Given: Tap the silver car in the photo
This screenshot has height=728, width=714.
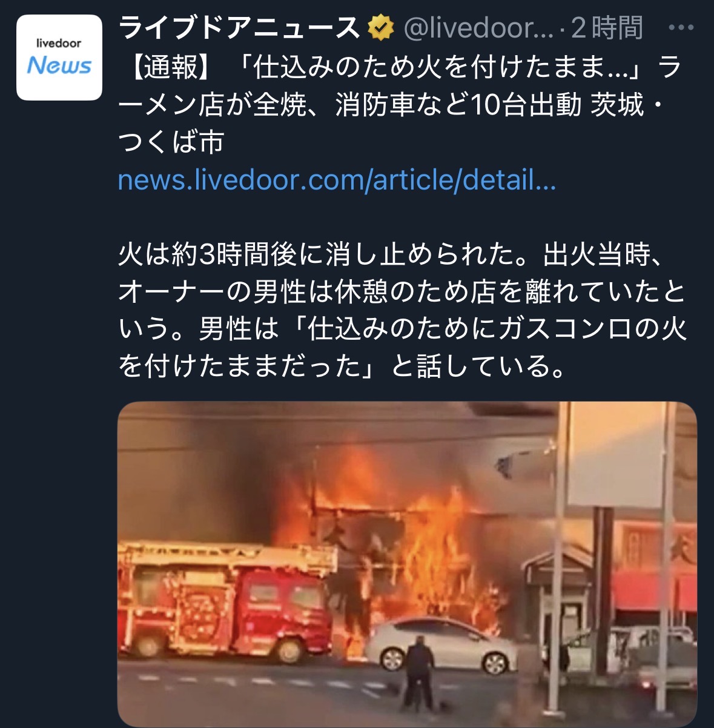Looking at the screenshot, I should click(x=442, y=646).
